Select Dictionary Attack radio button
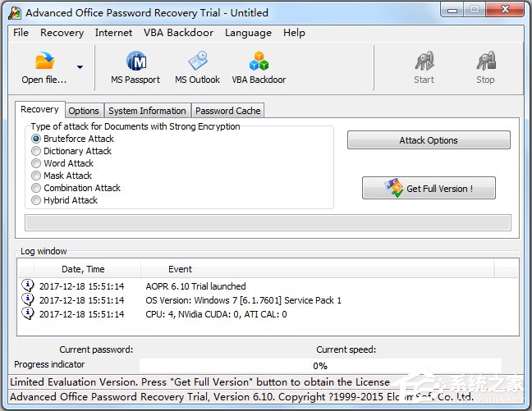 36,151
